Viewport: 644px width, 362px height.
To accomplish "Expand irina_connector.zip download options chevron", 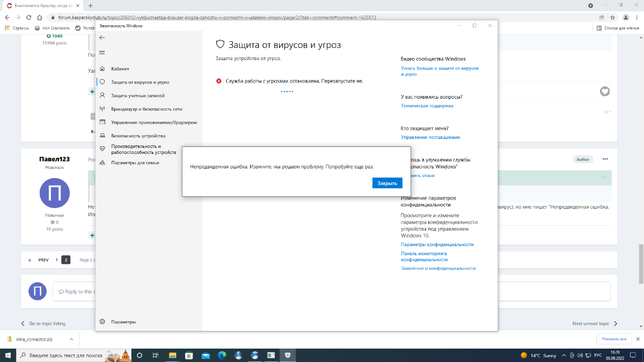I will (x=71, y=339).
